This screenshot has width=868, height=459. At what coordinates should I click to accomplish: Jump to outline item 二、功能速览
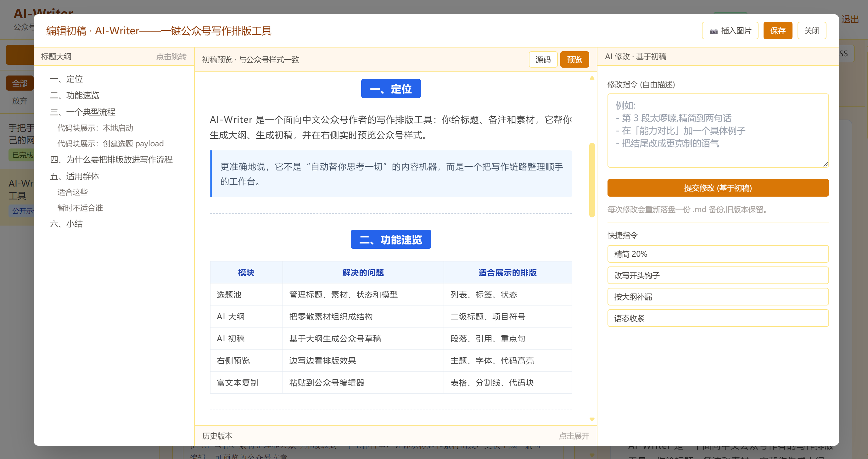75,95
